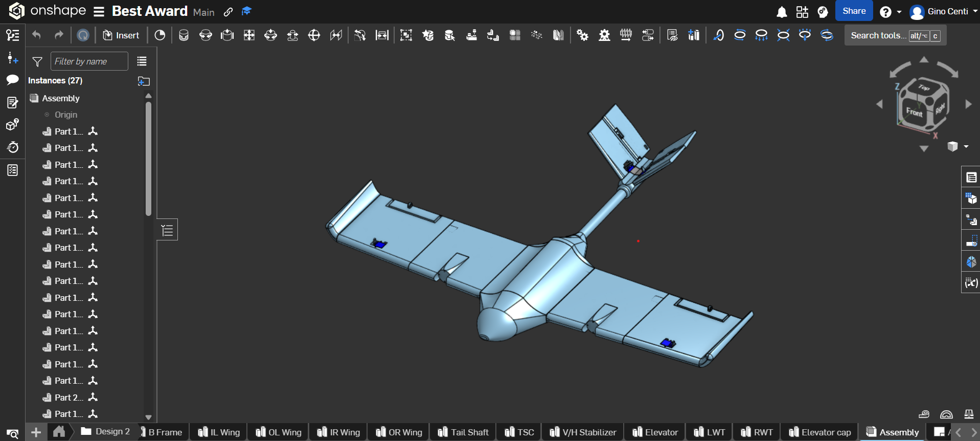Select the Width mate tool
The image size is (980, 441).
pyautogui.click(x=382, y=35)
